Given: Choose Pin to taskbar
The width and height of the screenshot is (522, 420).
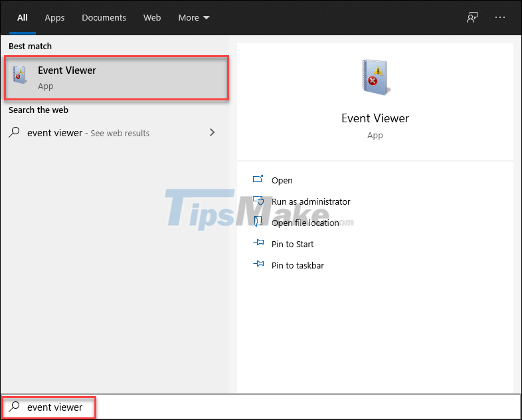Looking at the screenshot, I should 298,265.
